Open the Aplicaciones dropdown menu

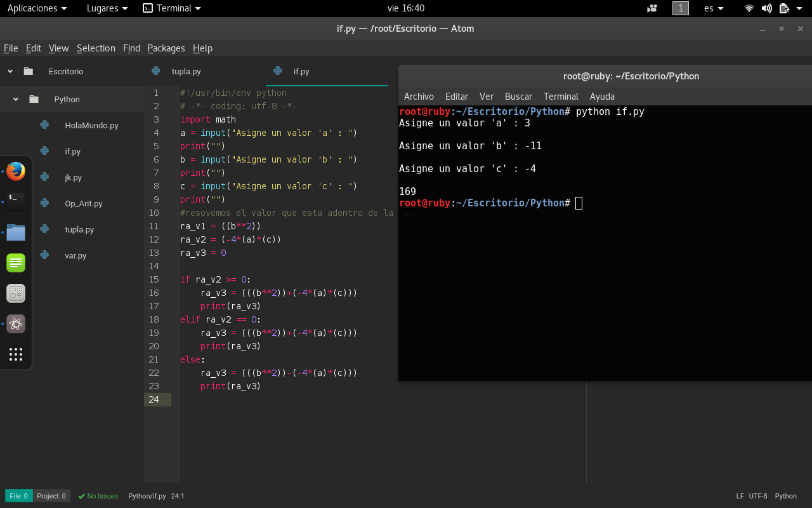37,8
